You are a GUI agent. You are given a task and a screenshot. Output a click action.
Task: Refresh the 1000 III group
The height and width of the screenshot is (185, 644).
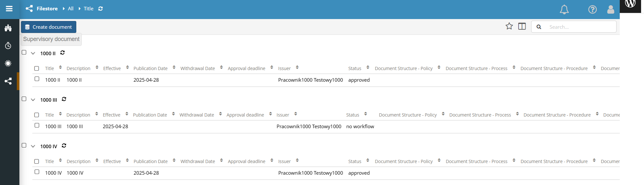[64, 99]
